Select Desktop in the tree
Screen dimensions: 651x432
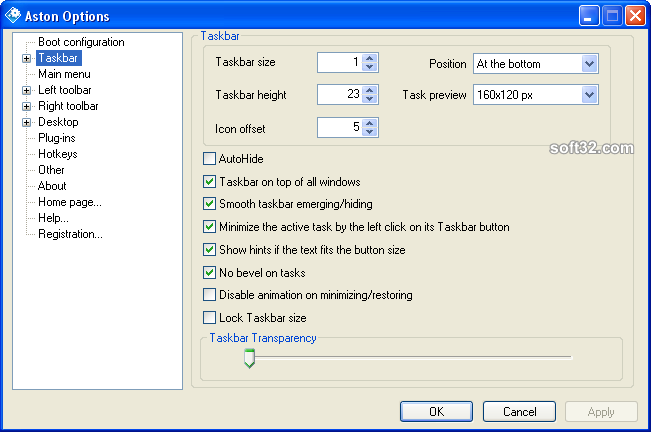coord(58,122)
